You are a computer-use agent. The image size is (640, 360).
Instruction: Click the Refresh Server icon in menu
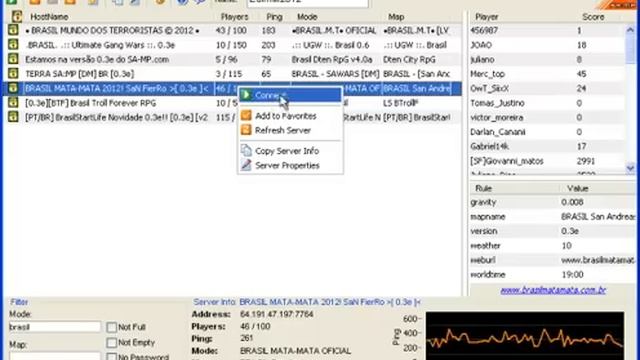pos(246,130)
